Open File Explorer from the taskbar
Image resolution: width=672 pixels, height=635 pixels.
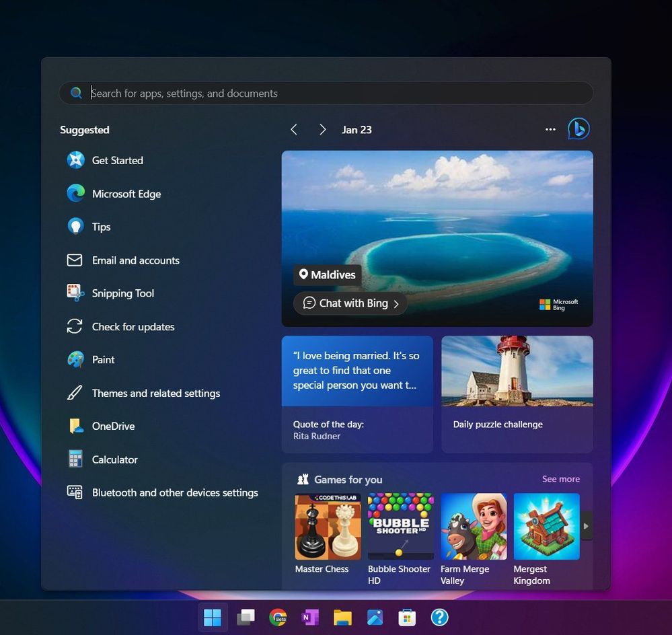(343, 618)
